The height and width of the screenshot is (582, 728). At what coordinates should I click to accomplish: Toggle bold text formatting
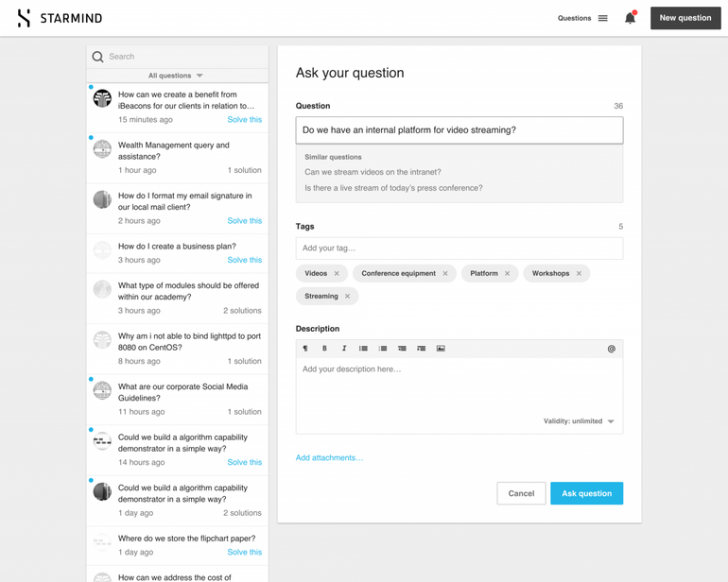[324, 349]
